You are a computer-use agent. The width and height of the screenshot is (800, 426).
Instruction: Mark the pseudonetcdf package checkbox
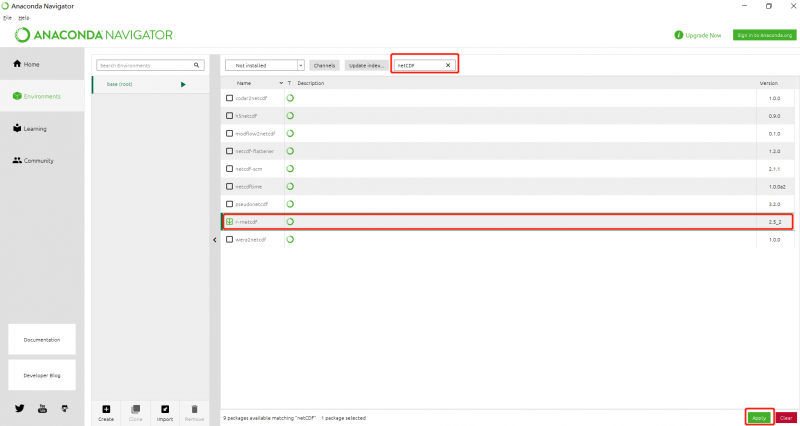pos(229,203)
